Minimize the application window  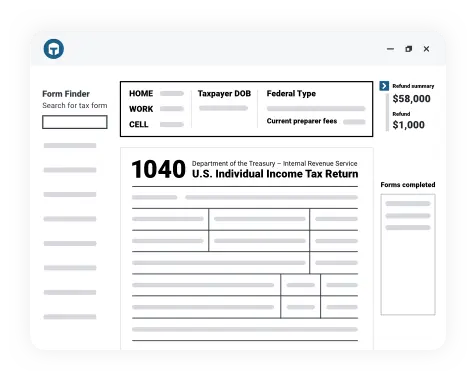390,49
